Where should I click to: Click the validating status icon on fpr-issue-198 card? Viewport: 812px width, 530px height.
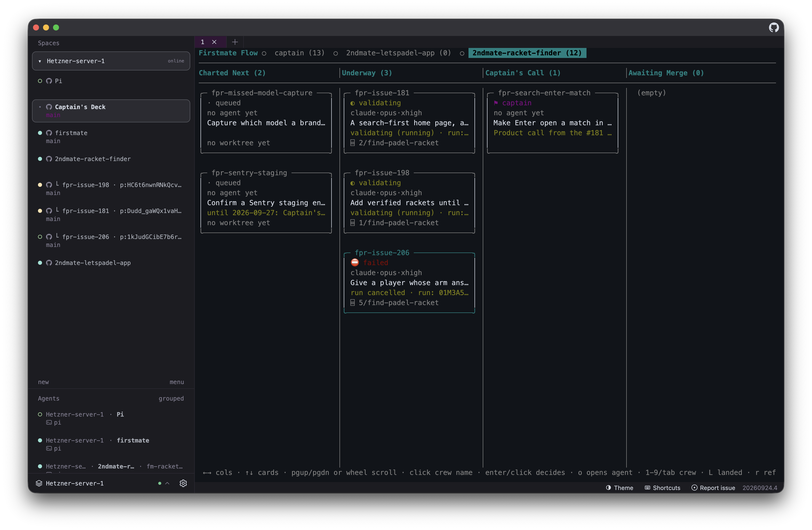[x=352, y=183]
